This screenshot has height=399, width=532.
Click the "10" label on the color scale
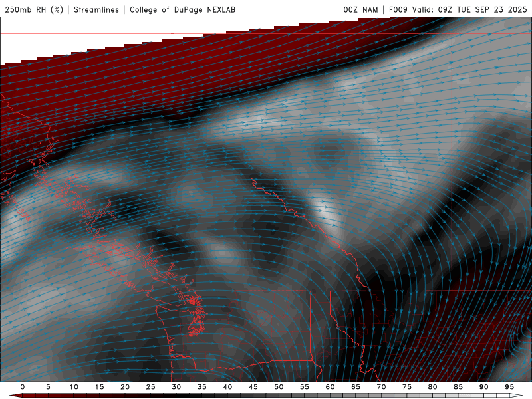coord(74,387)
